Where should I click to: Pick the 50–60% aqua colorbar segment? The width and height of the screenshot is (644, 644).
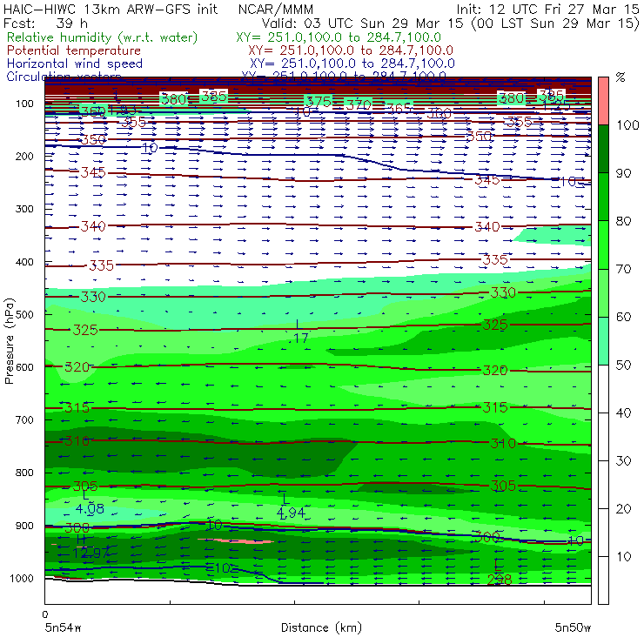[x=603, y=341]
